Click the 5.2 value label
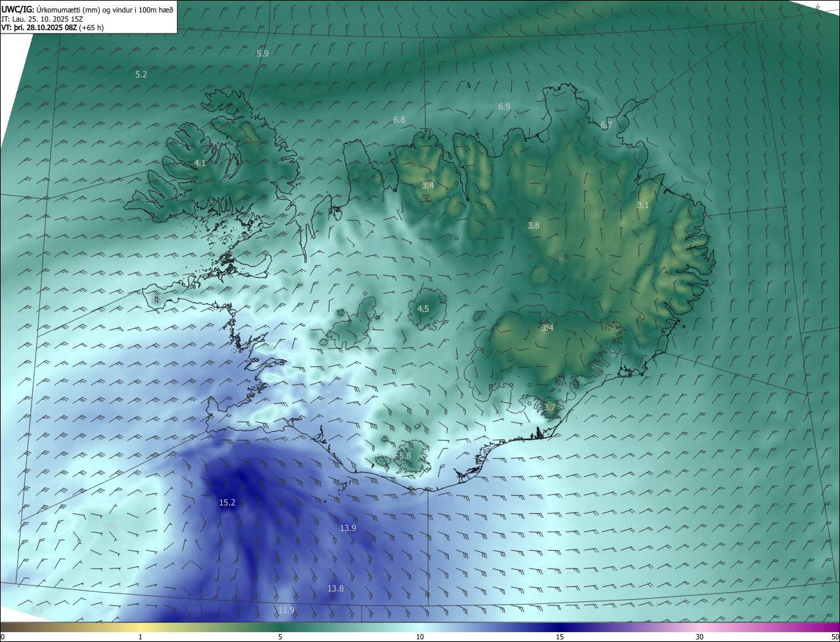Screen dimensions: 840x642 click(141, 75)
